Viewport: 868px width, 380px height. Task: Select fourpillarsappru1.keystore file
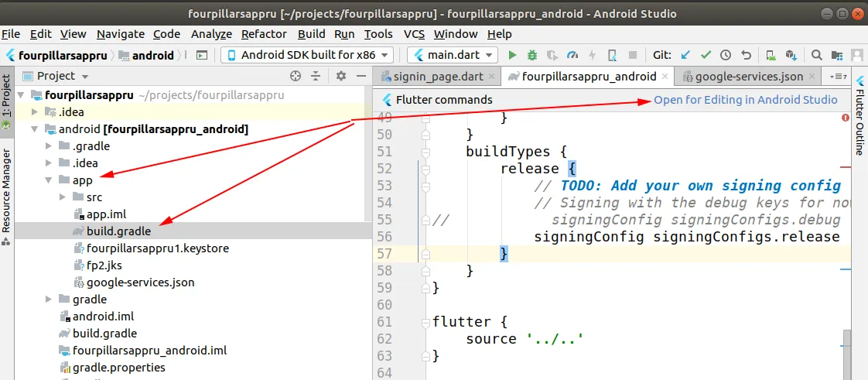pyautogui.click(x=157, y=248)
